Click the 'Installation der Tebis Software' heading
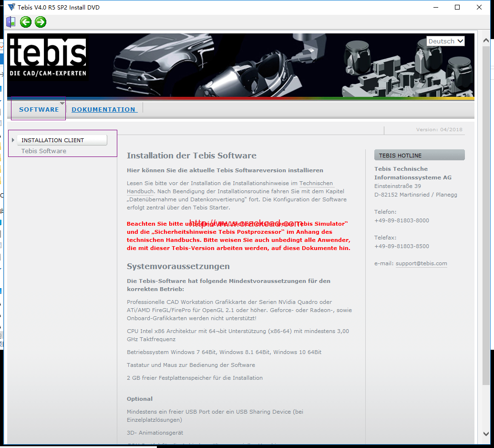 tap(192, 156)
